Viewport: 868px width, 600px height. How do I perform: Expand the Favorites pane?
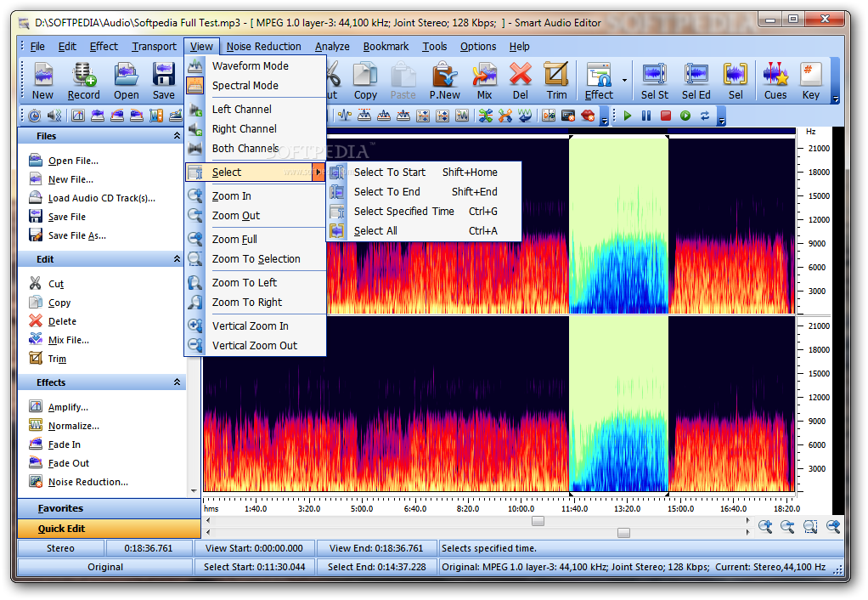tap(109, 508)
